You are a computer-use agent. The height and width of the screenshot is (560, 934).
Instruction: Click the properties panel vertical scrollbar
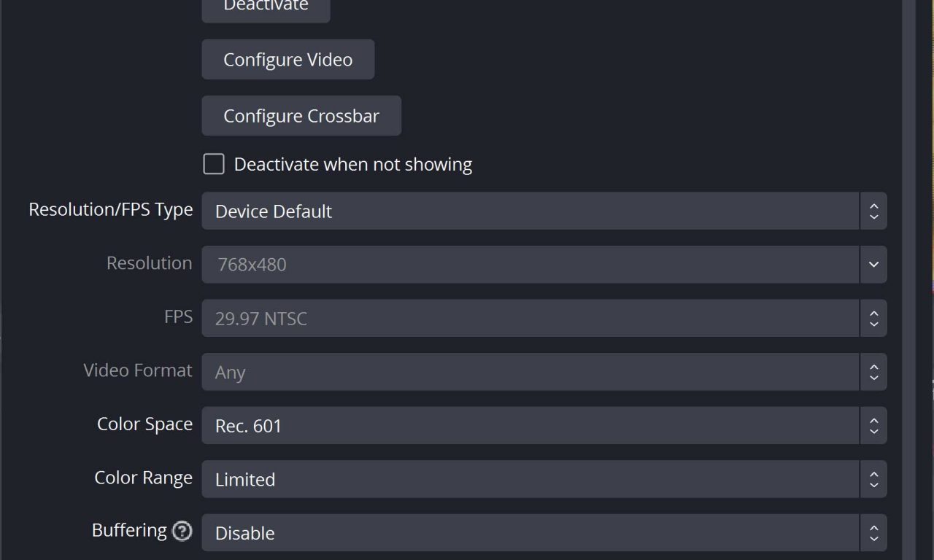[x=908, y=280]
